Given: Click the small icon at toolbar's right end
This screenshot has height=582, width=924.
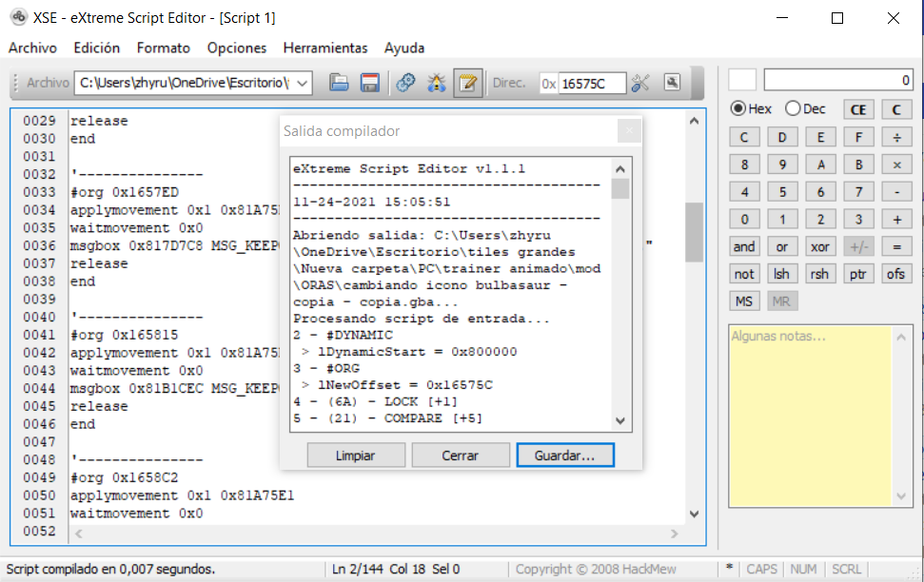Looking at the screenshot, I should tap(672, 83).
